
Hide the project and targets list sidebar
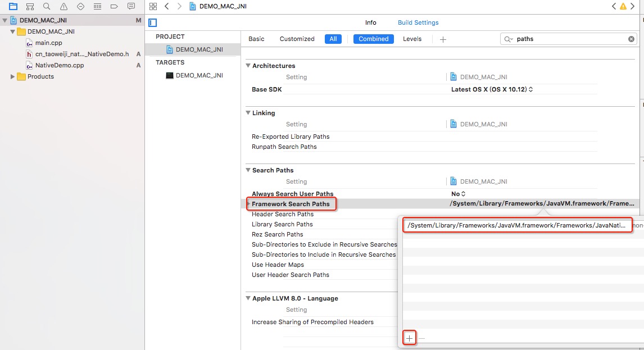[153, 22]
